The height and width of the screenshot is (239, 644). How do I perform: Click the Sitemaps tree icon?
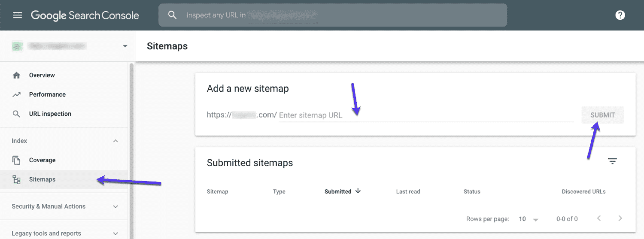(x=17, y=180)
